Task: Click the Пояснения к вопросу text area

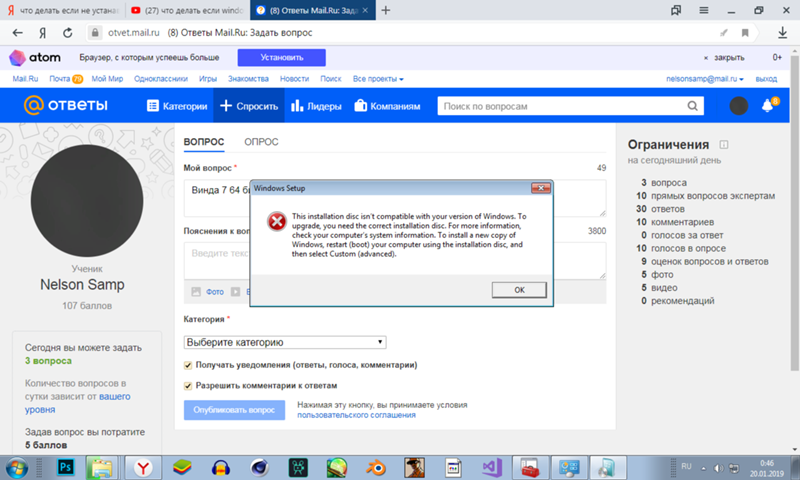Action: [395, 261]
